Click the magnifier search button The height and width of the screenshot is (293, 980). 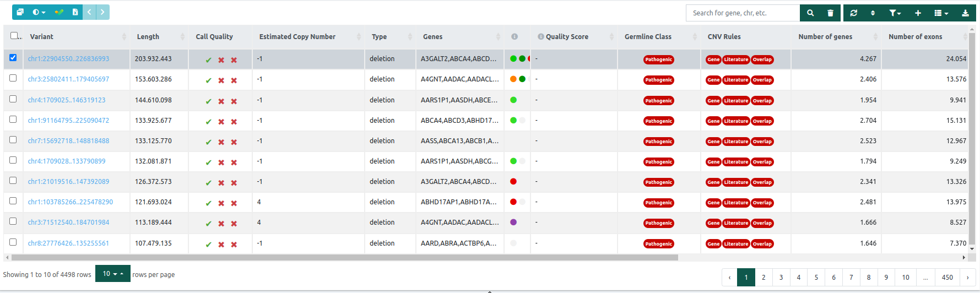[x=810, y=13]
